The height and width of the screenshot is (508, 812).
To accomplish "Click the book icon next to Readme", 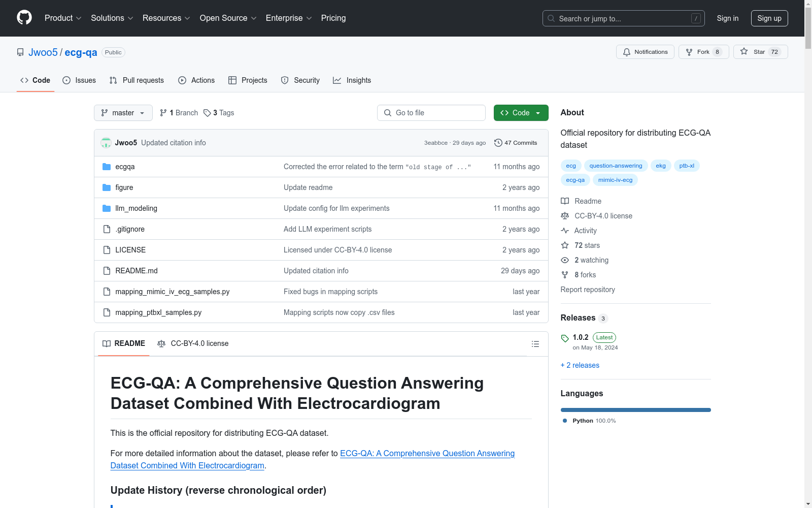I will tap(565, 201).
